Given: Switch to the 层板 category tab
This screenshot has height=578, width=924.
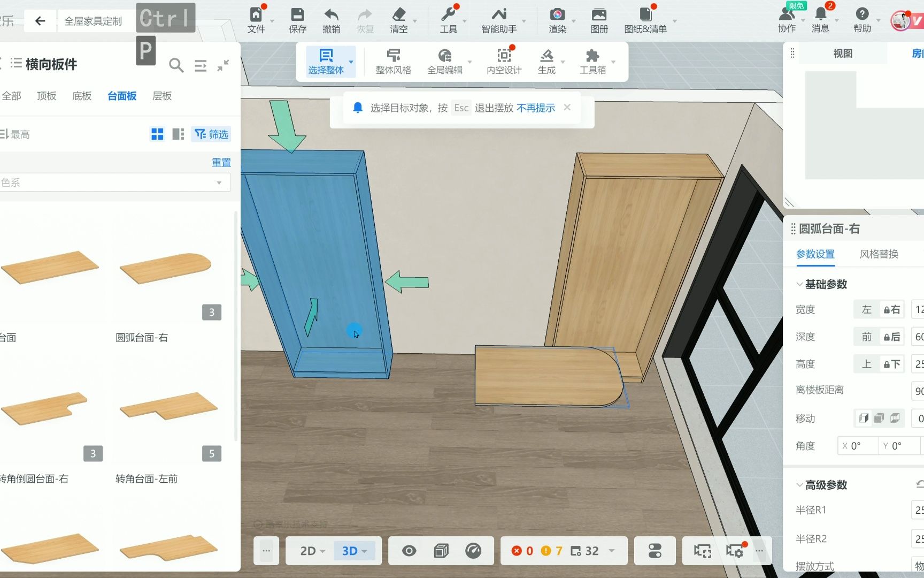Looking at the screenshot, I should pyautogui.click(x=162, y=96).
